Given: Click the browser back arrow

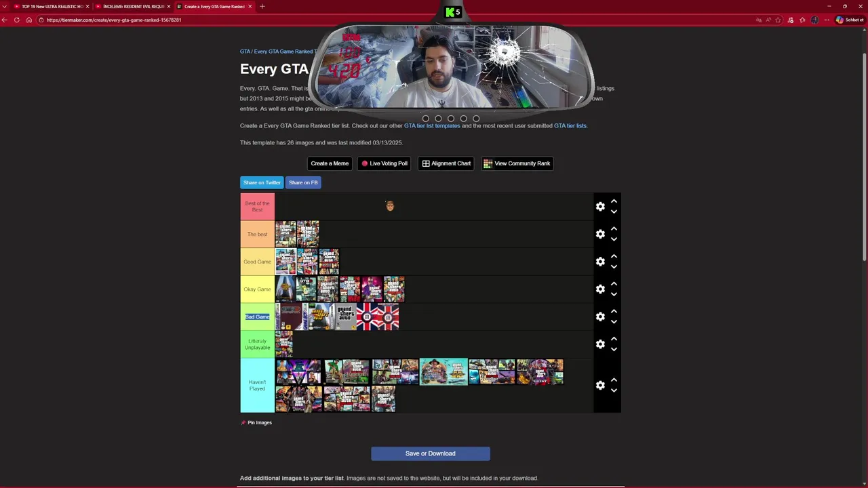Looking at the screenshot, I should point(5,20).
